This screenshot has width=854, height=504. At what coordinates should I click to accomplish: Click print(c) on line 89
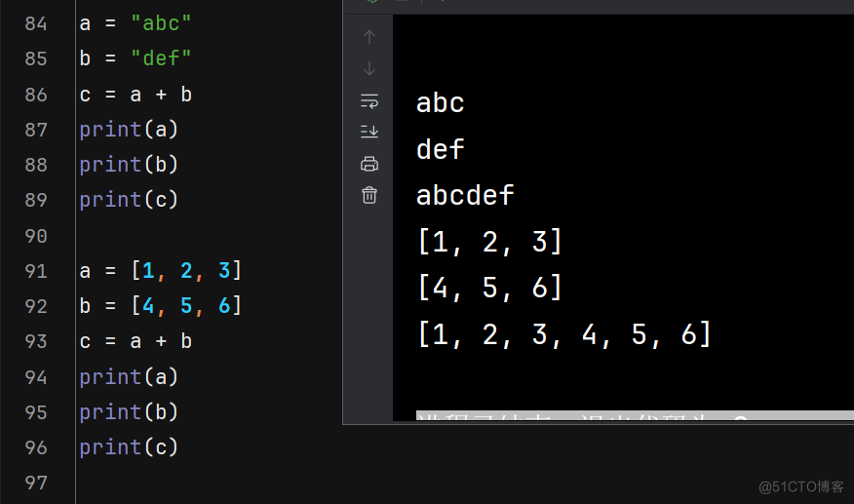click(x=129, y=200)
